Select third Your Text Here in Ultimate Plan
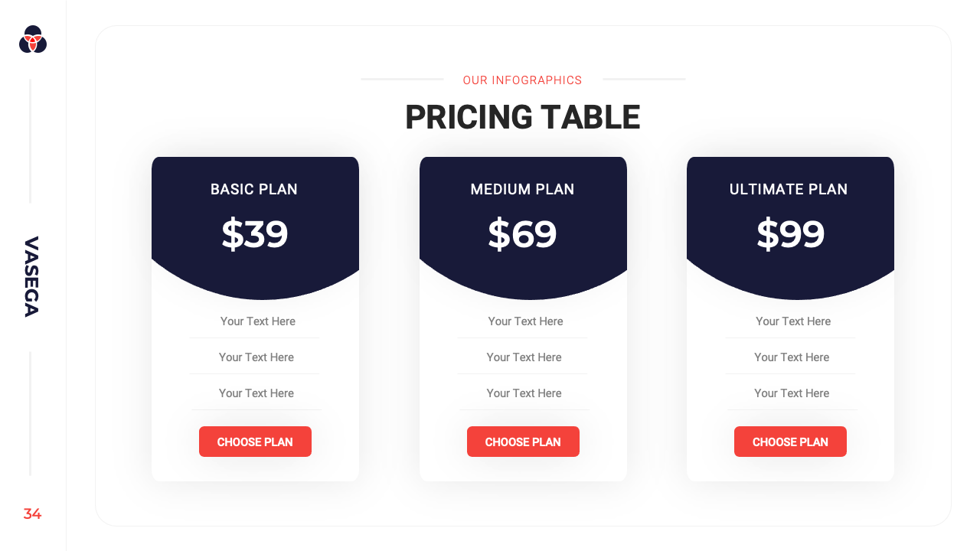Image resolution: width=980 pixels, height=551 pixels. [x=792, y=393]
